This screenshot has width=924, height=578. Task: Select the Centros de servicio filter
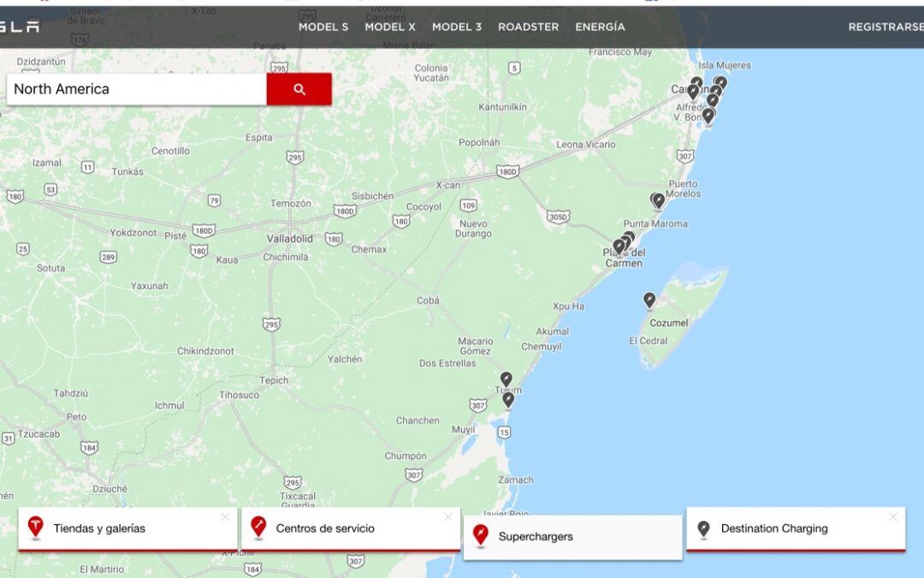[x=351, y=528]
